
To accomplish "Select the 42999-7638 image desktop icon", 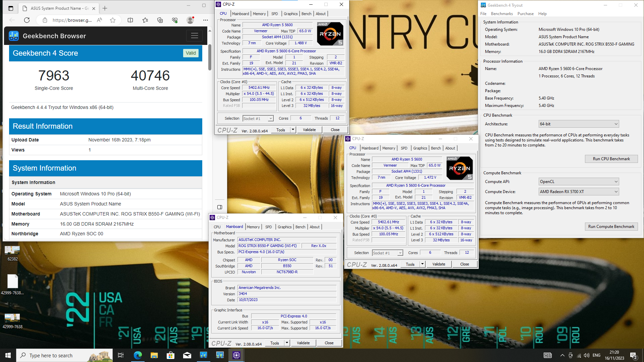I will coord(12,321).
